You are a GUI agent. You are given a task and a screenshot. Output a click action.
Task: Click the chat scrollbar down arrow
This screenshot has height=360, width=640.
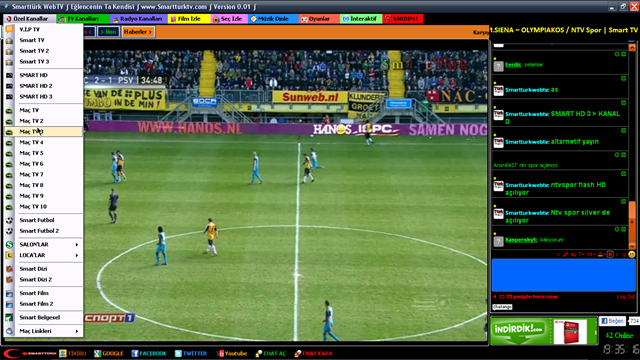click(x=632, y=246)
